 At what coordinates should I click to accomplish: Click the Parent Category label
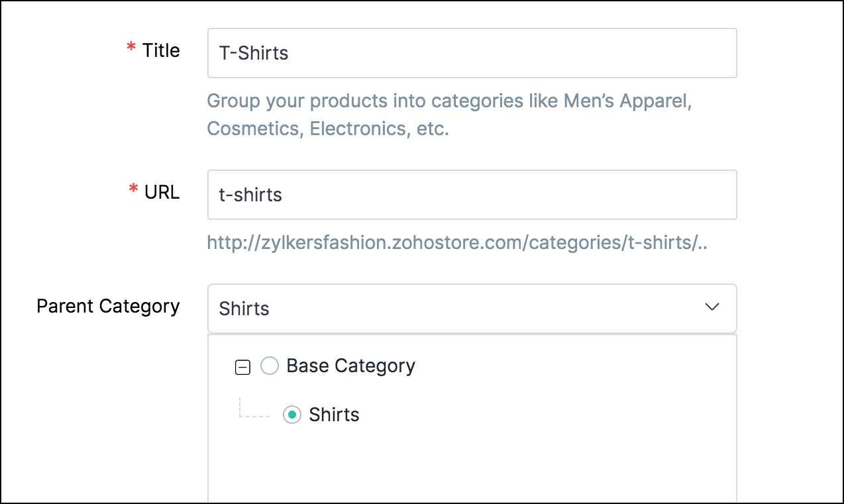tap(108, 306)
